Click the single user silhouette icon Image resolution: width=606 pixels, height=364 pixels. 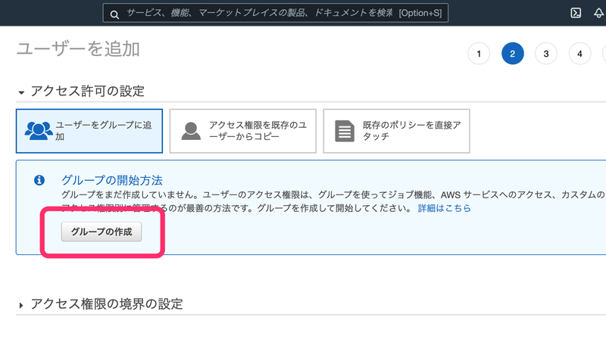coord(191,131)
